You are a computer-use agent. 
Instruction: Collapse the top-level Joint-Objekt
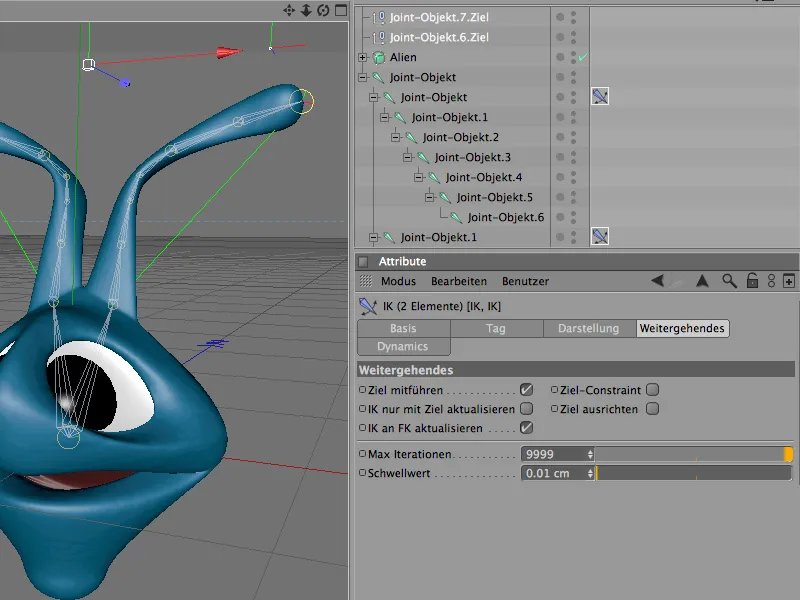click(363, 78)
